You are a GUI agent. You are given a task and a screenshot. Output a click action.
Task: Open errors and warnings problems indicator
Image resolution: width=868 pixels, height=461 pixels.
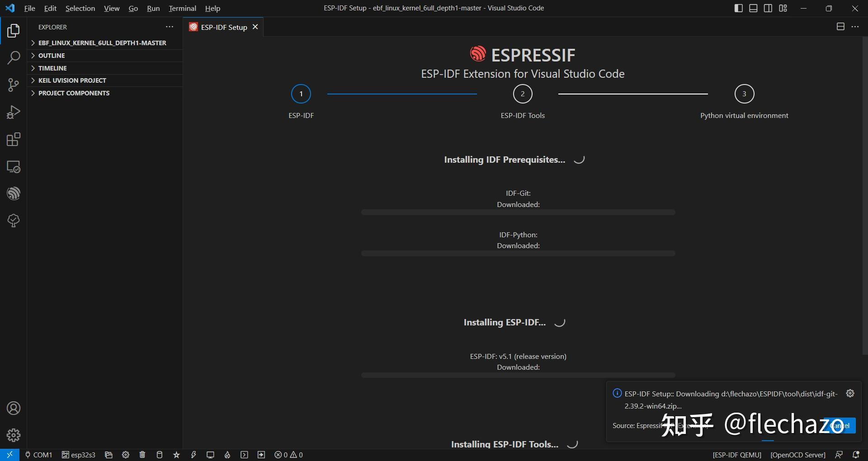coord(288,455)
